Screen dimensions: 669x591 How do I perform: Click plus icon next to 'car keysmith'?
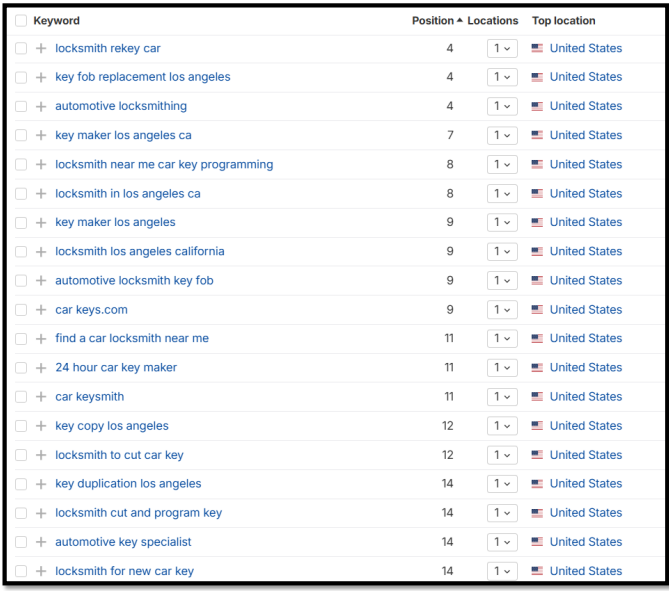pyautogui.click(x=41, y=397)
